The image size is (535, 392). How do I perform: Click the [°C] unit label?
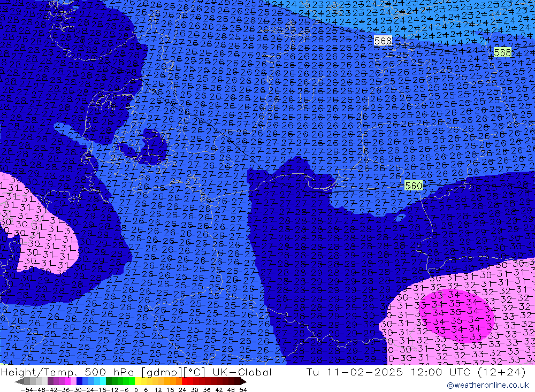(194, 372)
